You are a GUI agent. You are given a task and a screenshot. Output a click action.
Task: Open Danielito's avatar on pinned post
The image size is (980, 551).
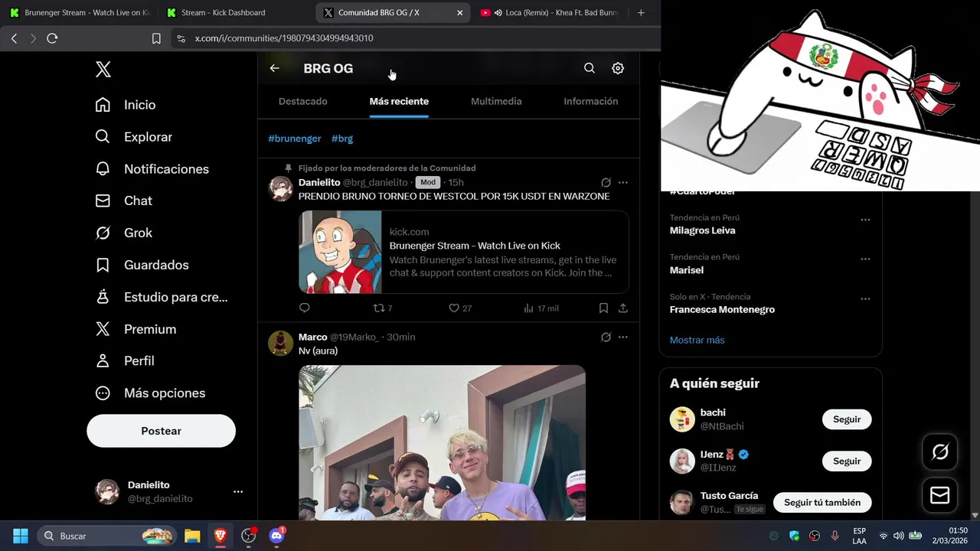pyautogui.click(x=281, y=189)
